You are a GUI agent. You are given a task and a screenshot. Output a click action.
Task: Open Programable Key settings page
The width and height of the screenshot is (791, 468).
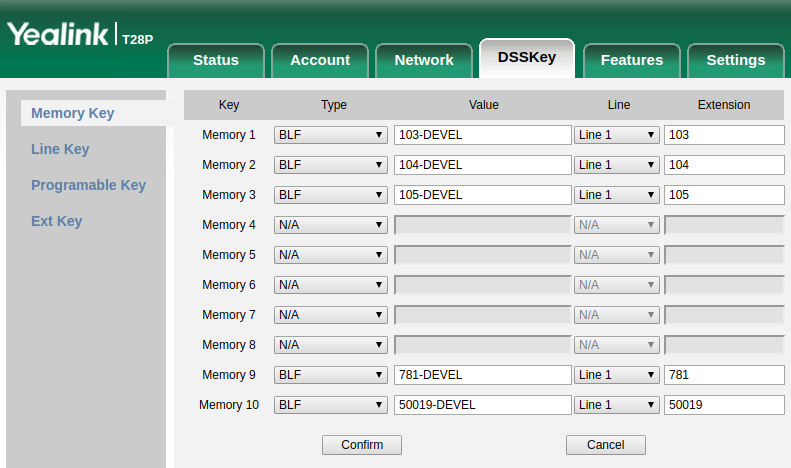click(88, 185)
